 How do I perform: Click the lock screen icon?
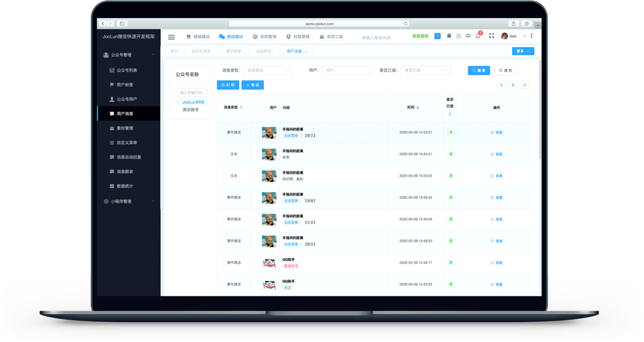point(459,36)
